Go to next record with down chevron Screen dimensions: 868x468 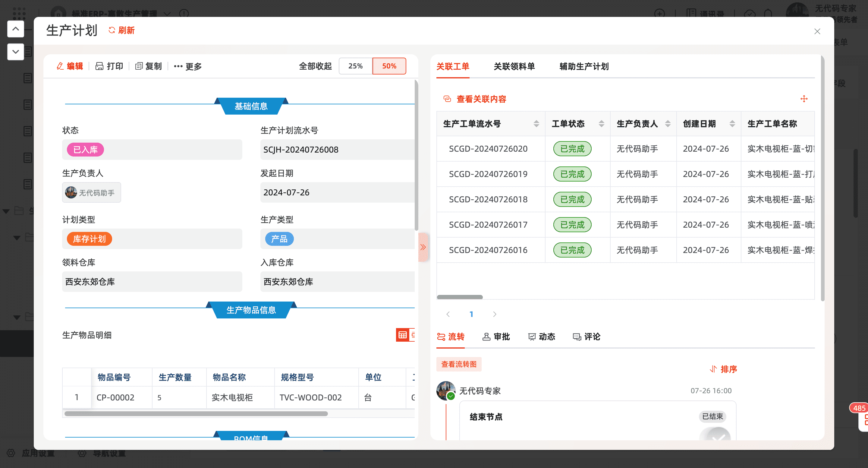pos(15,52)
